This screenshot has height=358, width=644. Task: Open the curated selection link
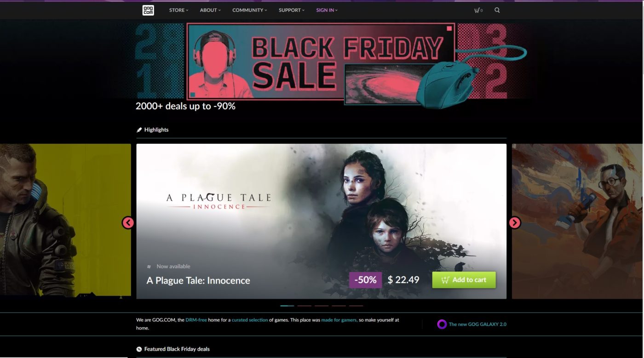pos(249,320)
